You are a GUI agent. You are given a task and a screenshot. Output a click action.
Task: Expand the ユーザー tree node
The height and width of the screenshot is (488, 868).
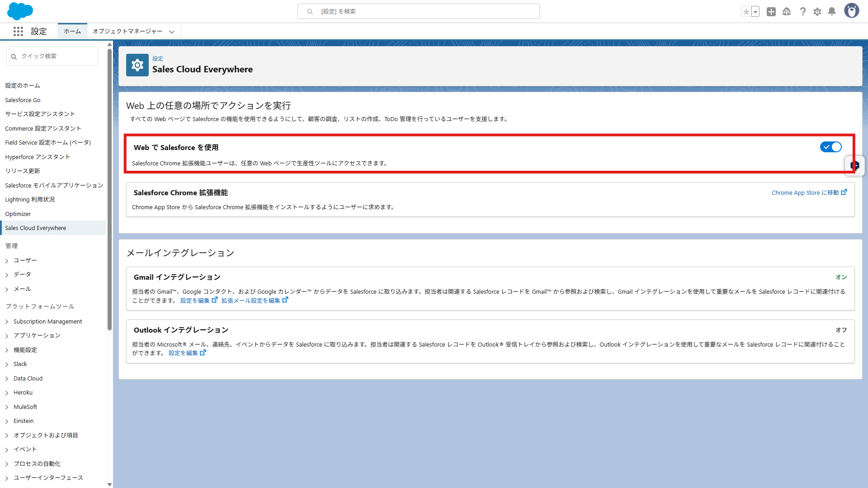[7, 261]
